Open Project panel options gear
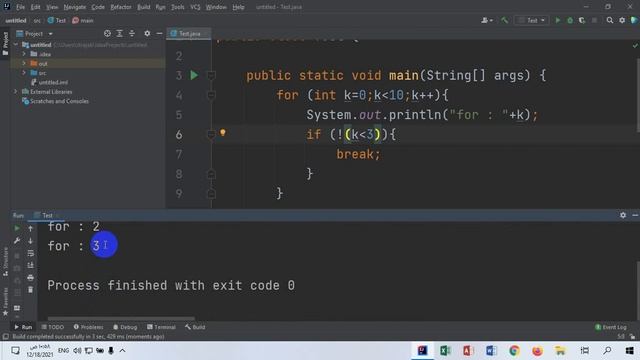The height and width of the screenshot is (360, 640). 147,33
